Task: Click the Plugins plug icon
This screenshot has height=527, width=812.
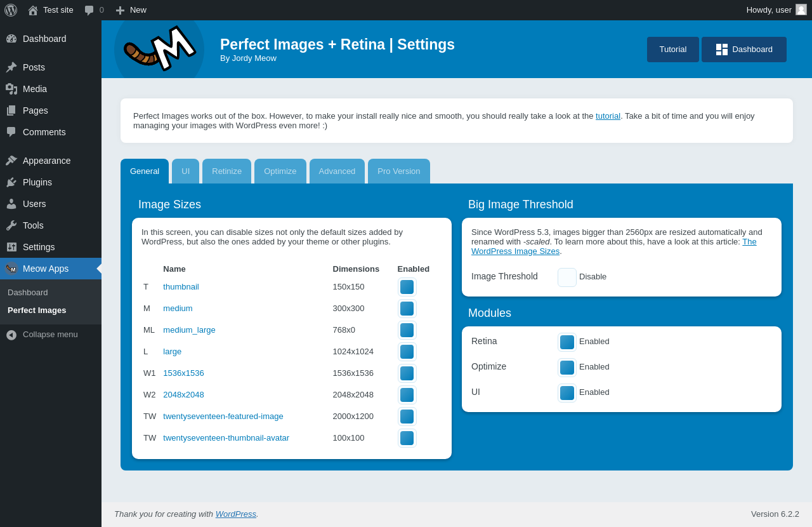Action: (x=11, y=182)
